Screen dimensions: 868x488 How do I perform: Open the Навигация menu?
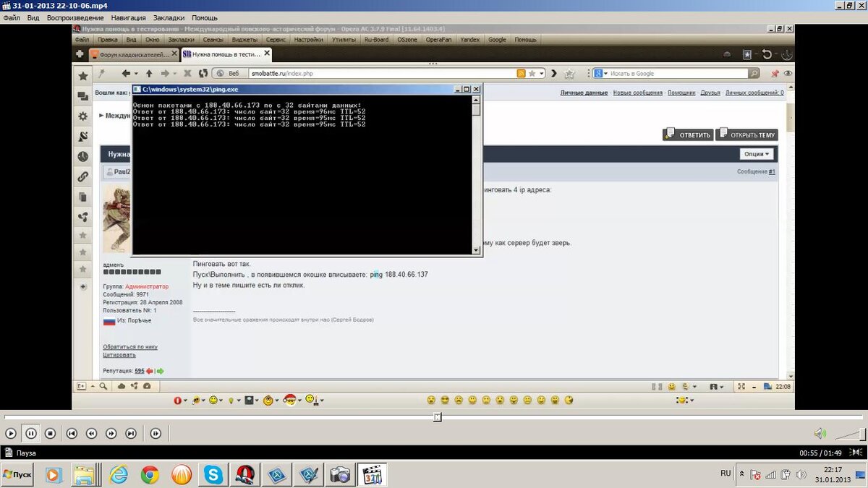point(129,17)
